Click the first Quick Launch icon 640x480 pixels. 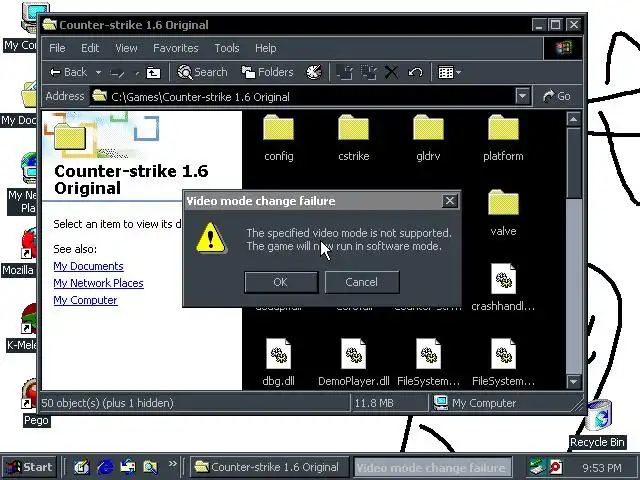tap(82, 467)
